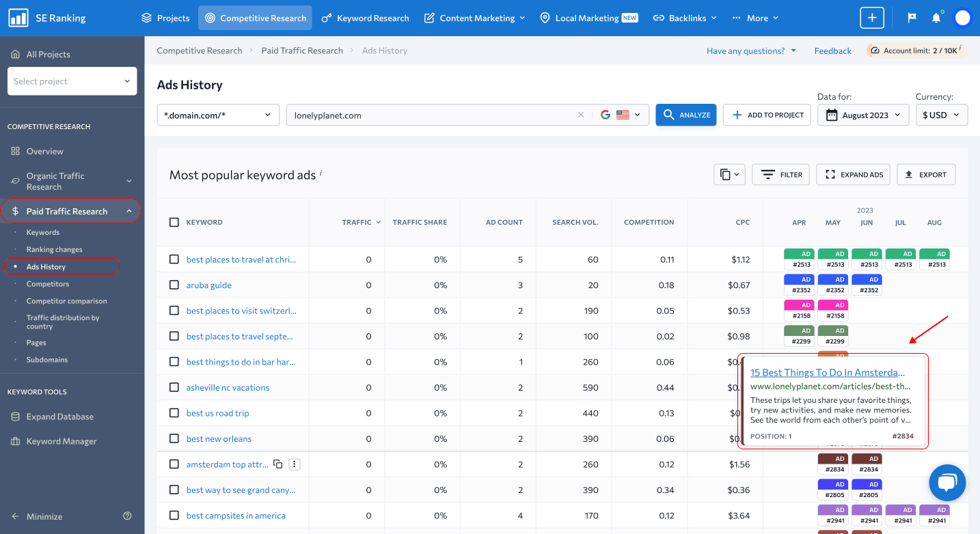Open the Feedback link
The width and height of the screenshot is (980, 534).
pos(832,51)
